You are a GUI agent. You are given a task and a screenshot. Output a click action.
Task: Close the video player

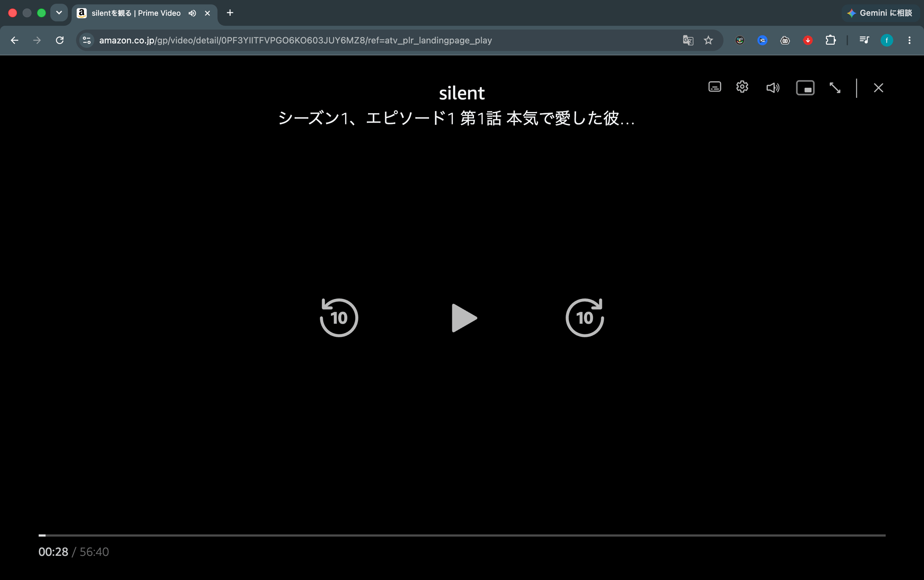(x=879, y=88)
